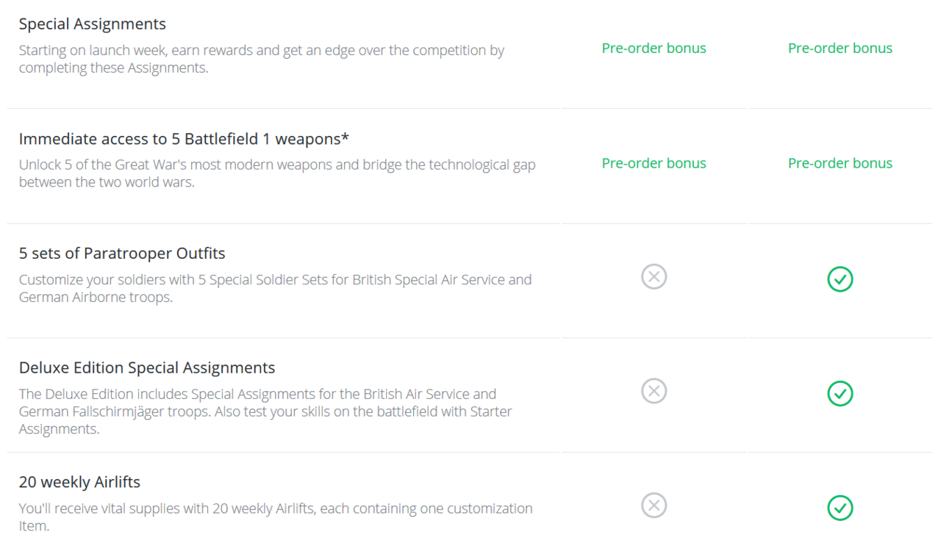Image resolution: width=941 pixels, height=560 pixels.
Task: Select 20 weekly Airlifts heading
Action: coord(79,482)
